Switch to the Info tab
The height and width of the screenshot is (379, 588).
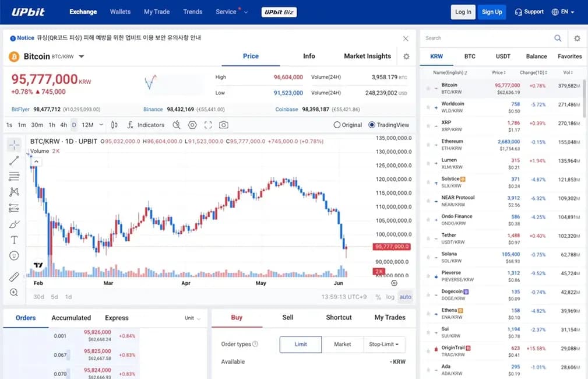tap(309, 57)
